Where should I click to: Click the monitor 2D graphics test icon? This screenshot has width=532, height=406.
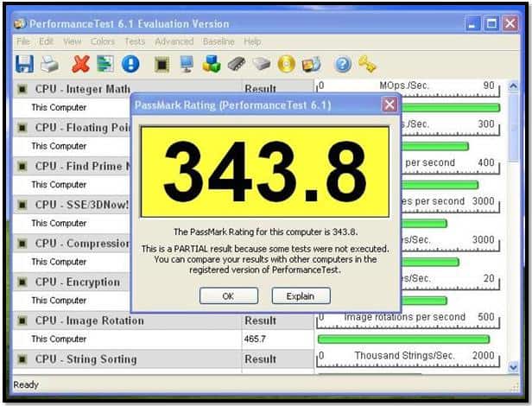coord(187,63)
